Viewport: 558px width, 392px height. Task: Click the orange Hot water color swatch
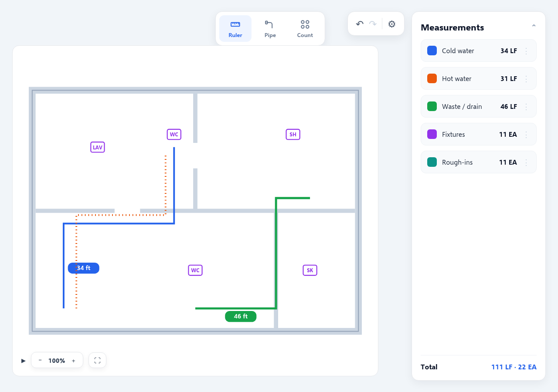pos(432,78)
